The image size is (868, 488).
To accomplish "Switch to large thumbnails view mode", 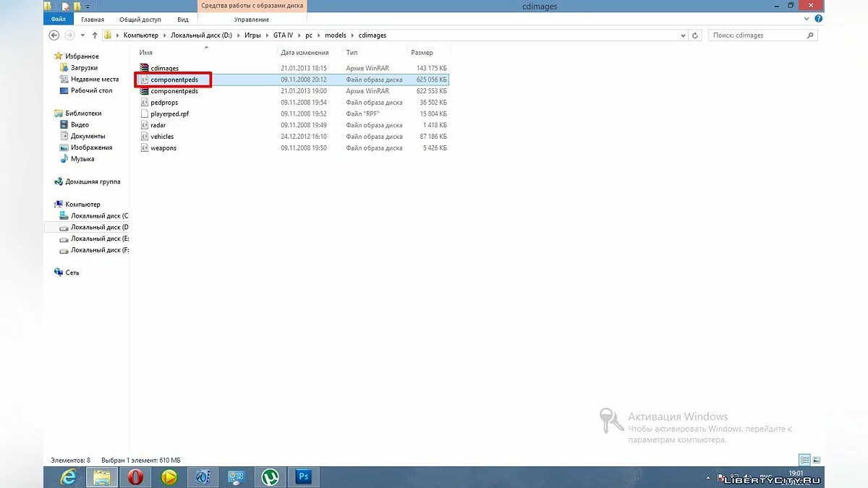I will [817, 460].
